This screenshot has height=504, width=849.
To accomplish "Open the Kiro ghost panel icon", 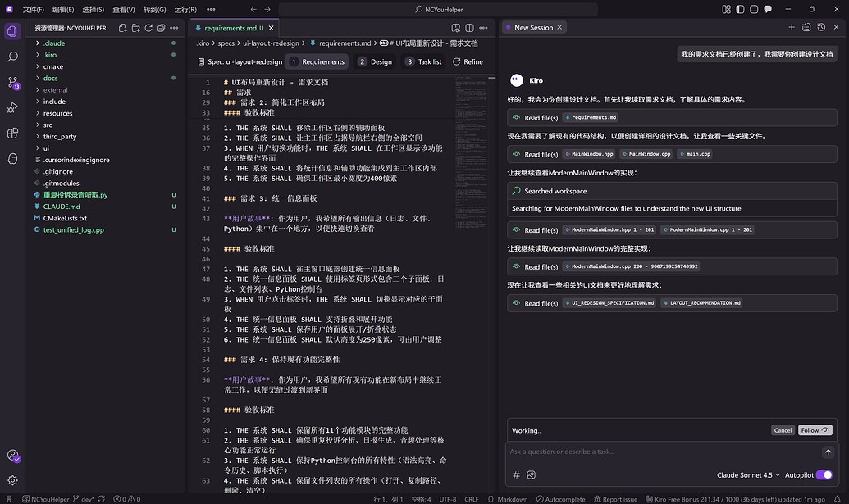I will pos(12,158).
